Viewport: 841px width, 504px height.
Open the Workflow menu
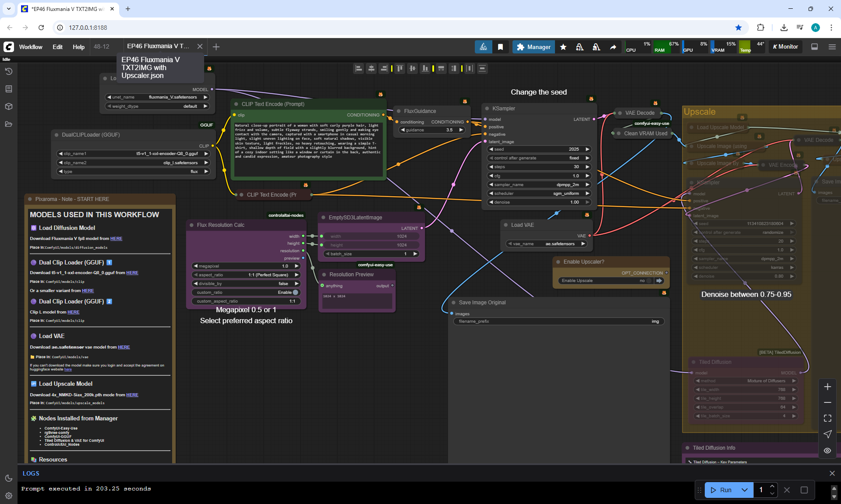pos(31,47)
